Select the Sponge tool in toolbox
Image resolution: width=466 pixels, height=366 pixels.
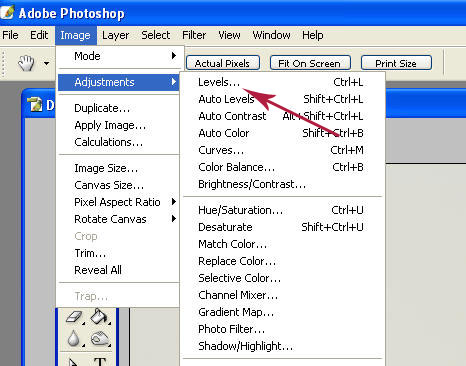[x=100, y=339]
